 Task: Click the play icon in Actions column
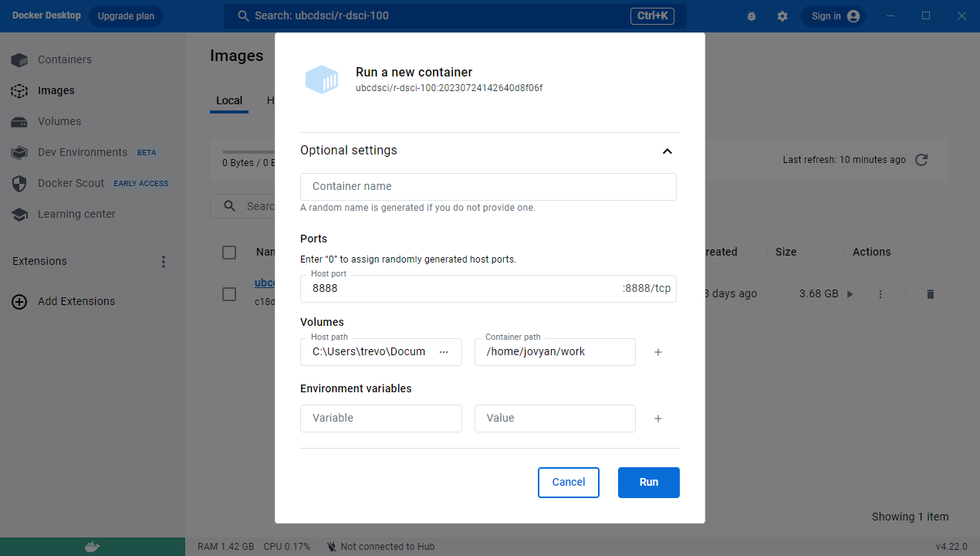[x=850, y=294]
